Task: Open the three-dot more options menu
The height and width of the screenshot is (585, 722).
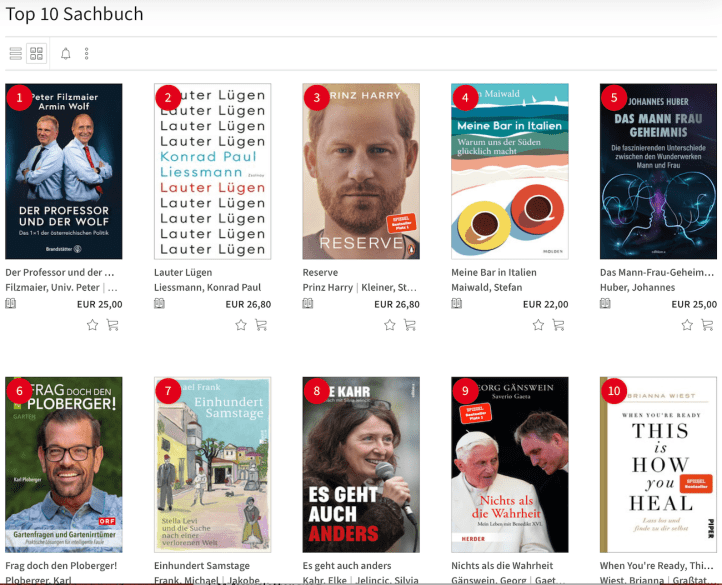Action: click(87, 53)
